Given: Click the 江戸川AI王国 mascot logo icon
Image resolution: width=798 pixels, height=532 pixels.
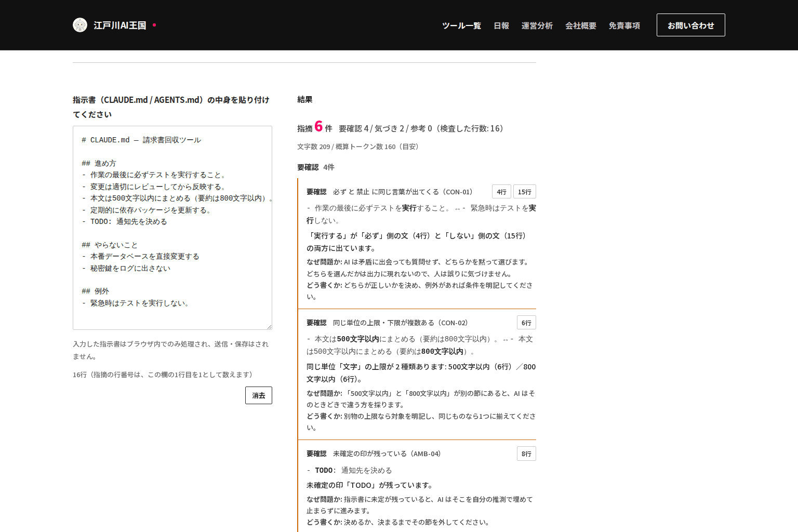Looking at the screenshot, I should [x=80, y=25].
